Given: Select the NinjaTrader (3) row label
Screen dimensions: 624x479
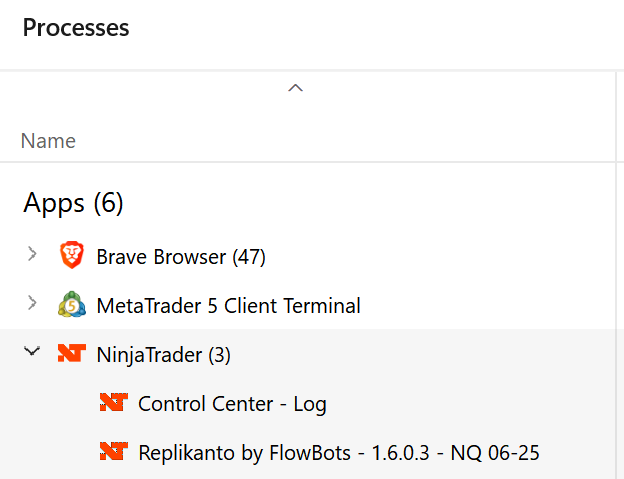Looking at the screenshot, I should click(163, 354).
